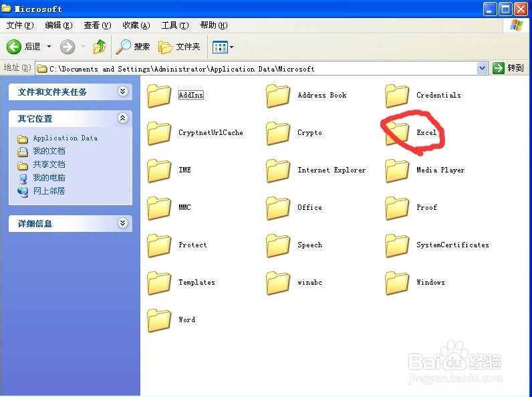
Task: Open 网上邻居 link in sidebar
Action: (49, 191)
